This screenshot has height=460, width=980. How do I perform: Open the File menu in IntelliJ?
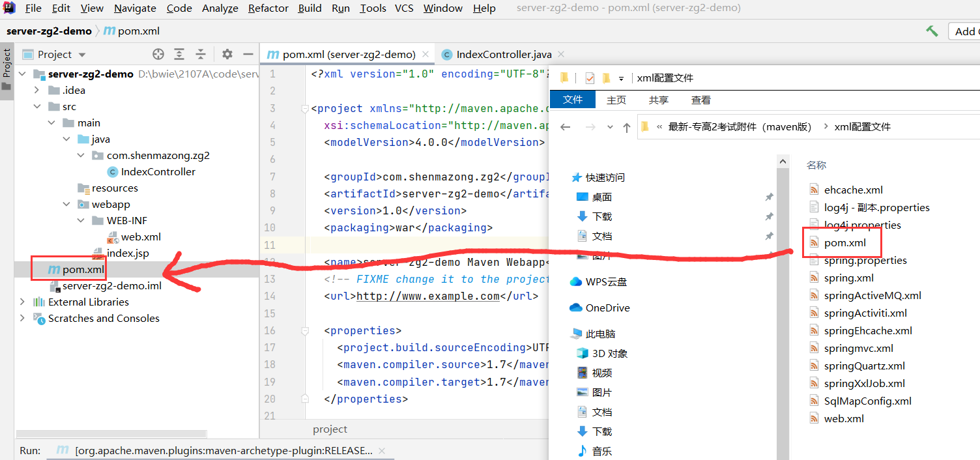click(x=33, y=8)
